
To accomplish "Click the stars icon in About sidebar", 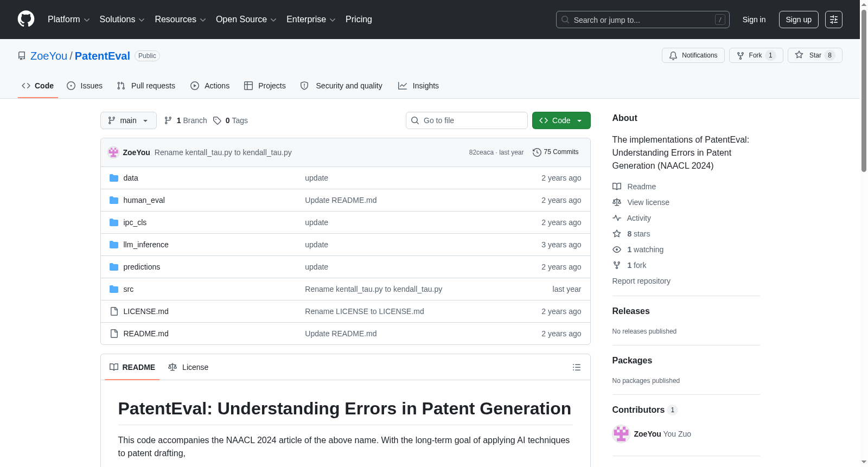I will coord(617,234).
